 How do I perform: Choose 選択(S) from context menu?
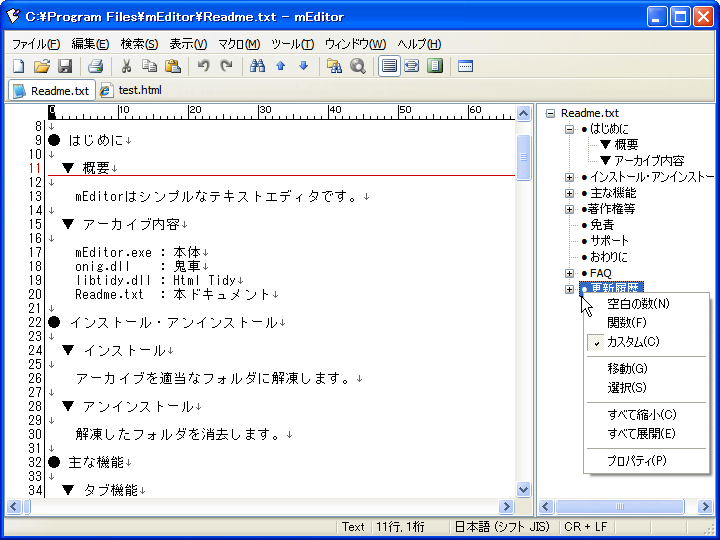click(x=646, y=388)
